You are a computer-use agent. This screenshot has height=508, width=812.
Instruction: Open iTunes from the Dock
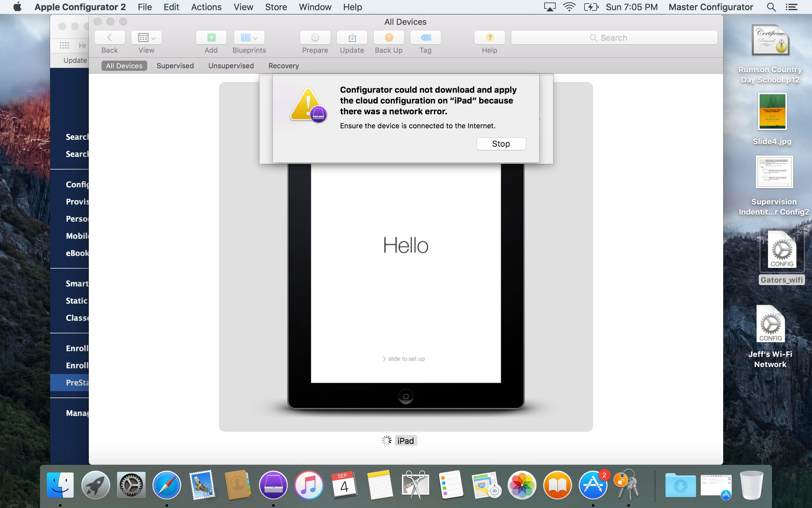coord(309,485)
